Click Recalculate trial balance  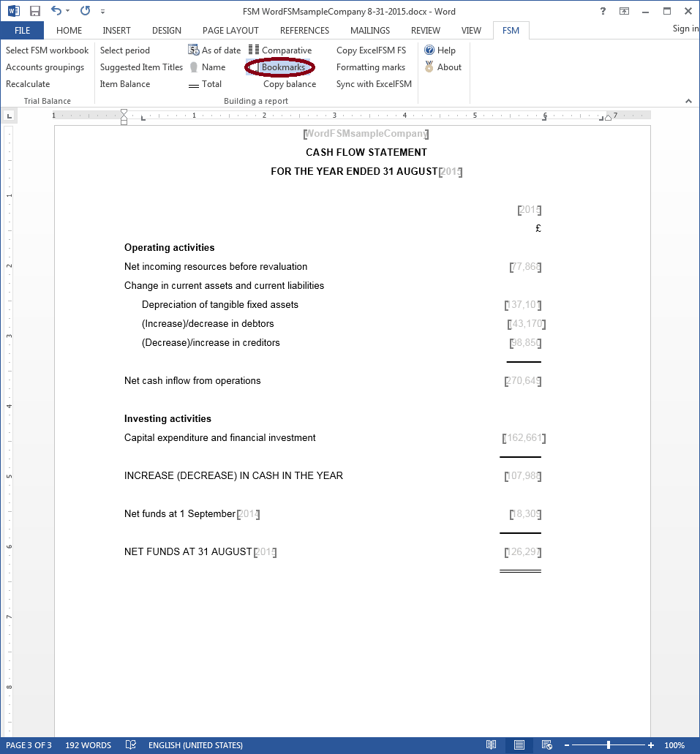[x=28, y=83]
